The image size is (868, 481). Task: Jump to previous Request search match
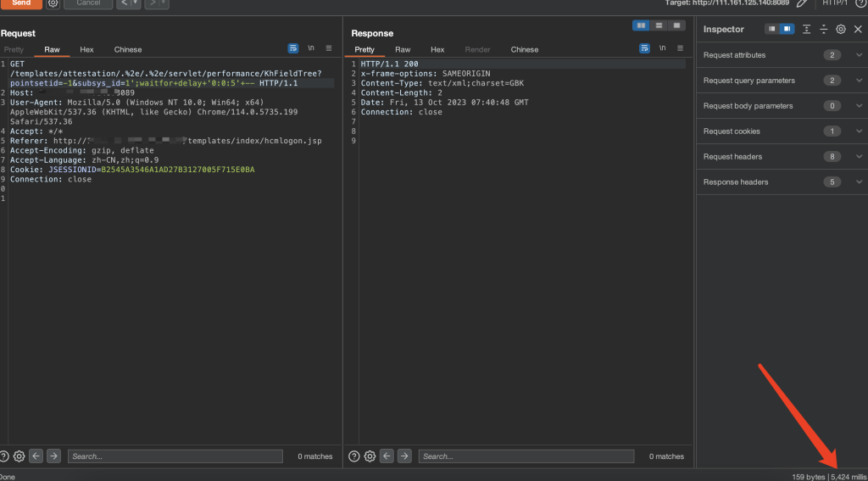(36, 456)
